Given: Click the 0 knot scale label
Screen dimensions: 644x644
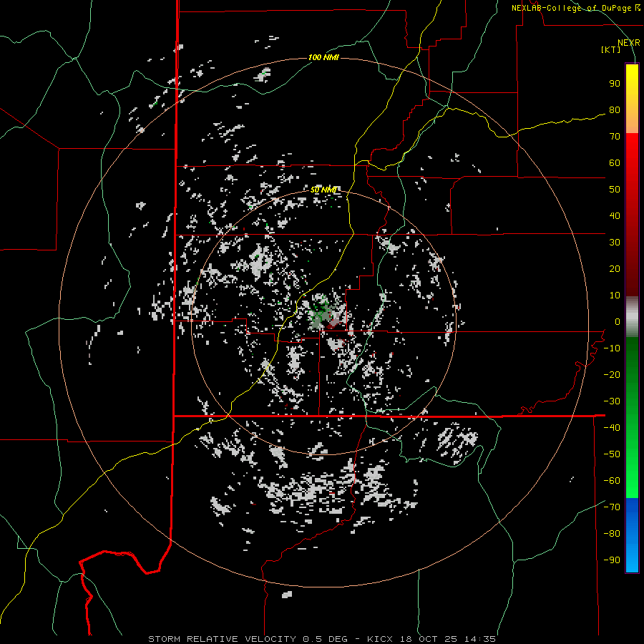Looking at the screenshot, I should [x=618, y=322].
